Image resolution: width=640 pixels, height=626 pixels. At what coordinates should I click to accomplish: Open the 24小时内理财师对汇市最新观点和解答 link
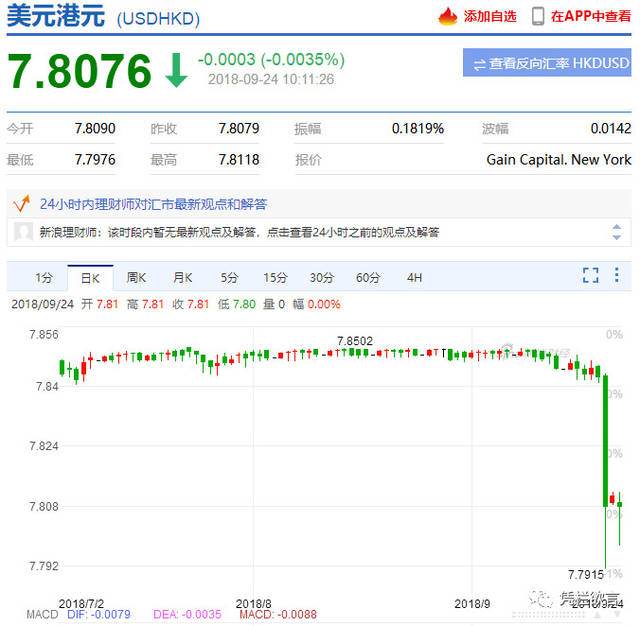pyautogui.click(x=153, y=204)
